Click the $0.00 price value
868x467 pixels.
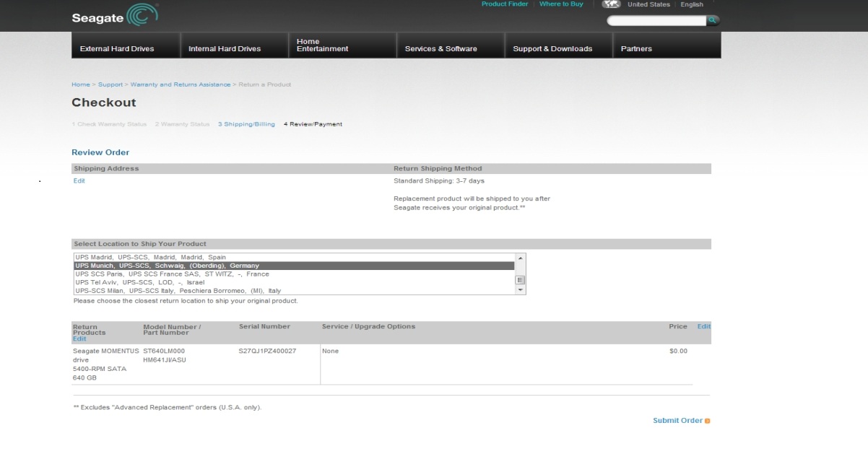coord(679,351)
